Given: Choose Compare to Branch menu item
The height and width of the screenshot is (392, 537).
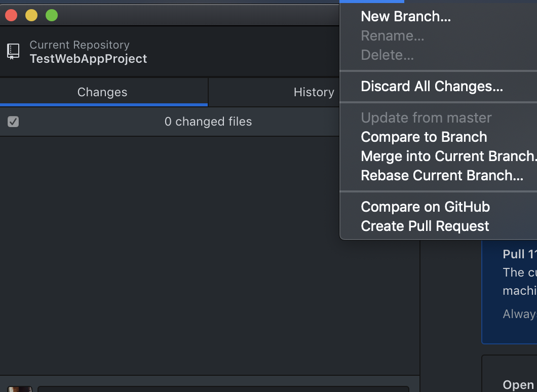Looking at the screenshot, I should point(438,137).
